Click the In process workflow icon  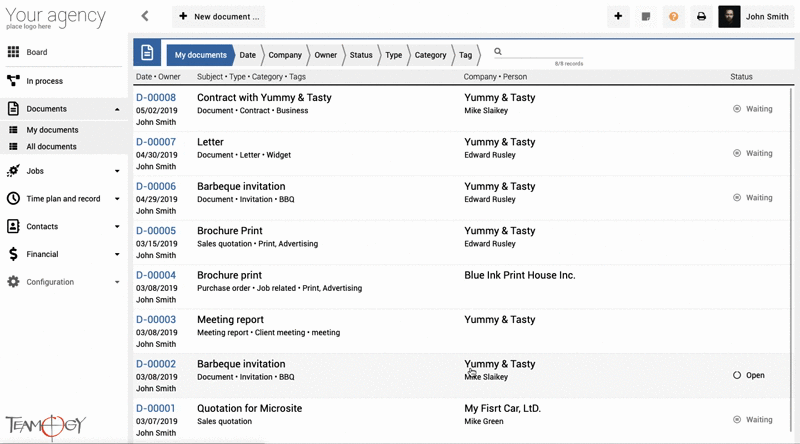pos(13,81)
